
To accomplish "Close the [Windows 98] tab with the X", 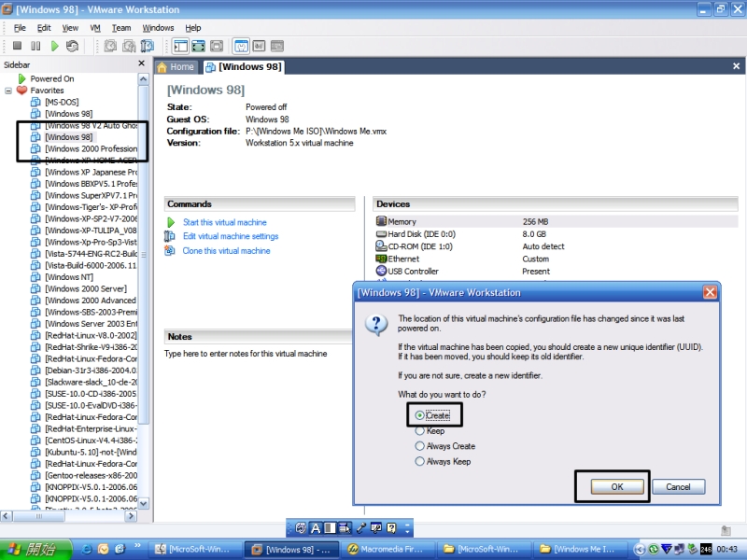I will [x=736, y=66].
